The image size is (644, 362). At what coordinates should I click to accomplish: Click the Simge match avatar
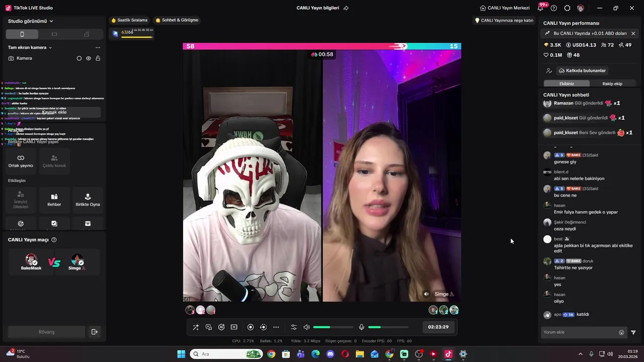77,260
